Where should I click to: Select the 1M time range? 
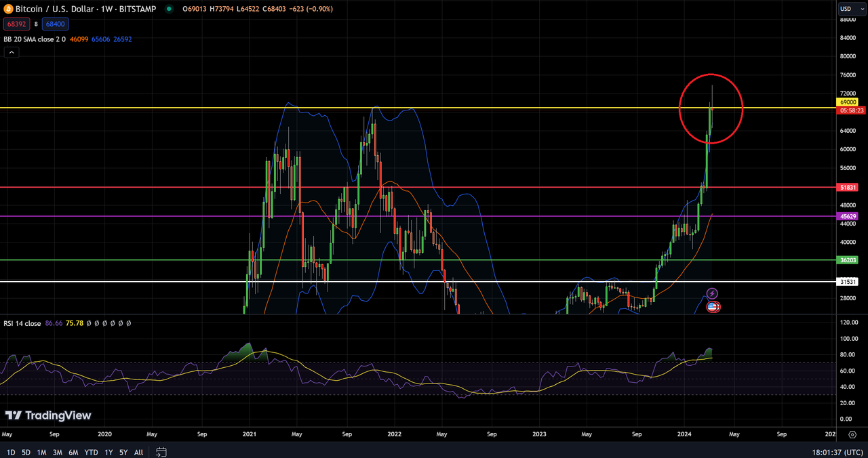[41, 452]
